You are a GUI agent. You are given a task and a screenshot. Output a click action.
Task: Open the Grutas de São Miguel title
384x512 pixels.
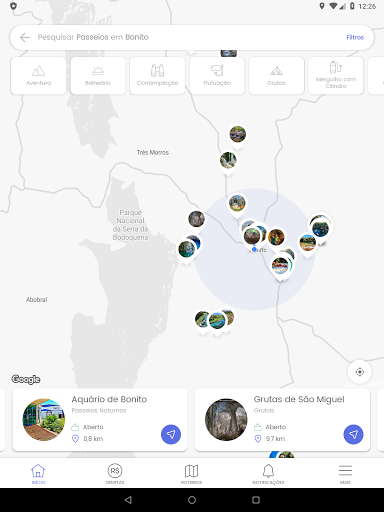tap(299, 399)
